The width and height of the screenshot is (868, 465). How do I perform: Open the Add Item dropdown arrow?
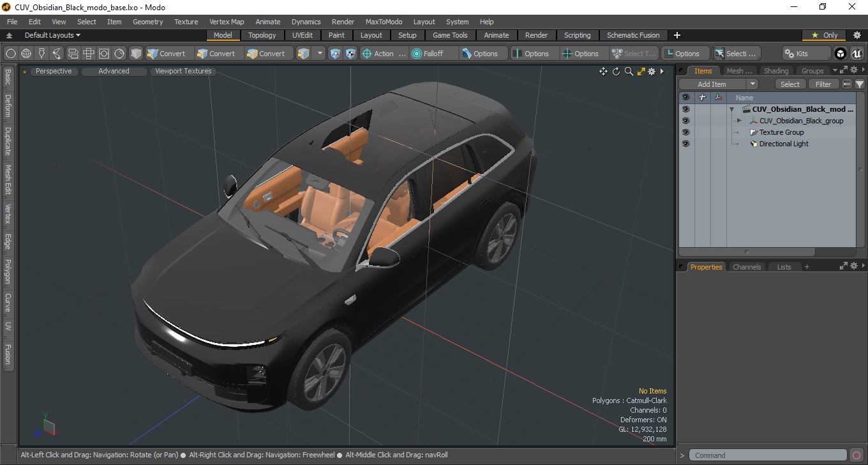pos(752,84)
